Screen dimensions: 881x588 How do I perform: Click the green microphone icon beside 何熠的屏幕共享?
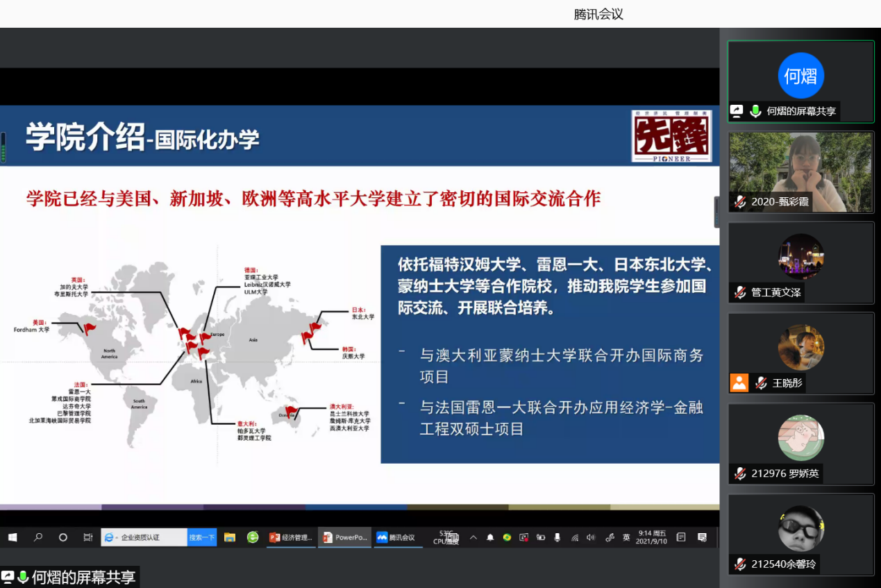coord(755,111)
